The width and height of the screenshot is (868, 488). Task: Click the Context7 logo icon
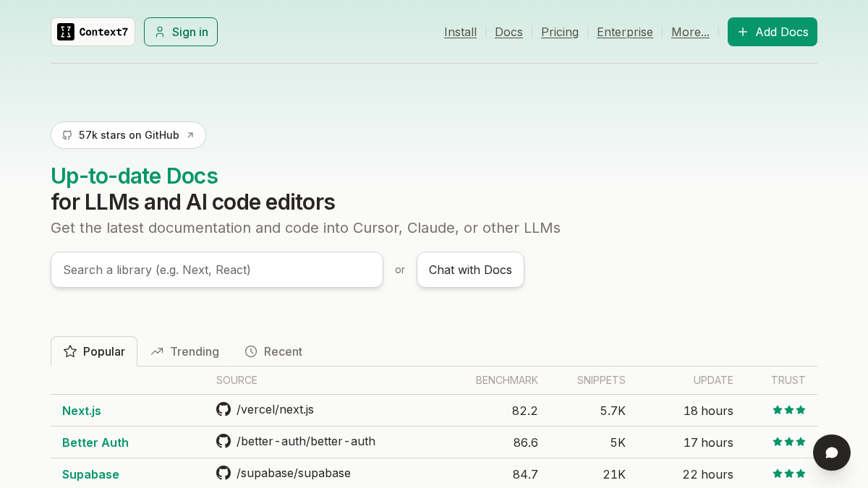click(66, 32)
